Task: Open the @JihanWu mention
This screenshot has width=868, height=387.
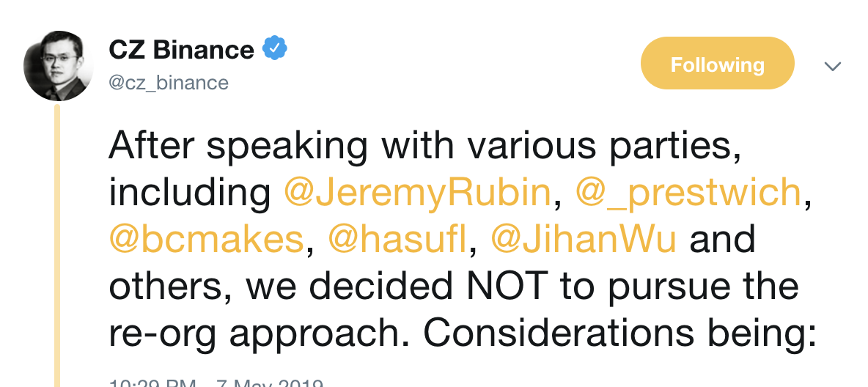Action: [x=583, y=240]
